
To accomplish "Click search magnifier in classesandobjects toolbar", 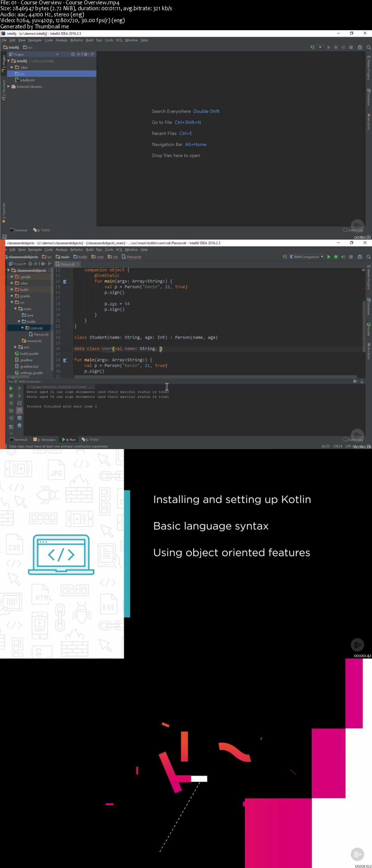I will click(x=368, y=257).
